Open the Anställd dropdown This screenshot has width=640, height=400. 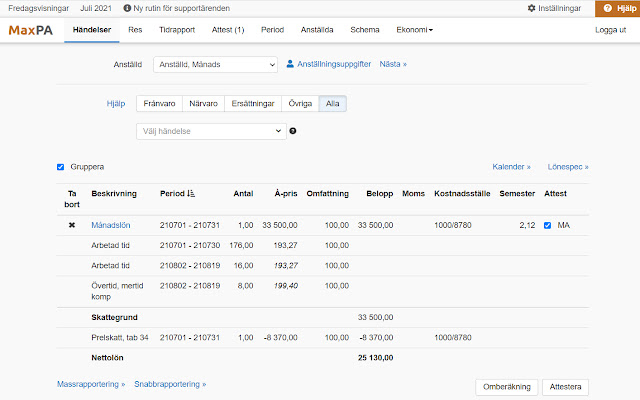(x=216, y=64)
